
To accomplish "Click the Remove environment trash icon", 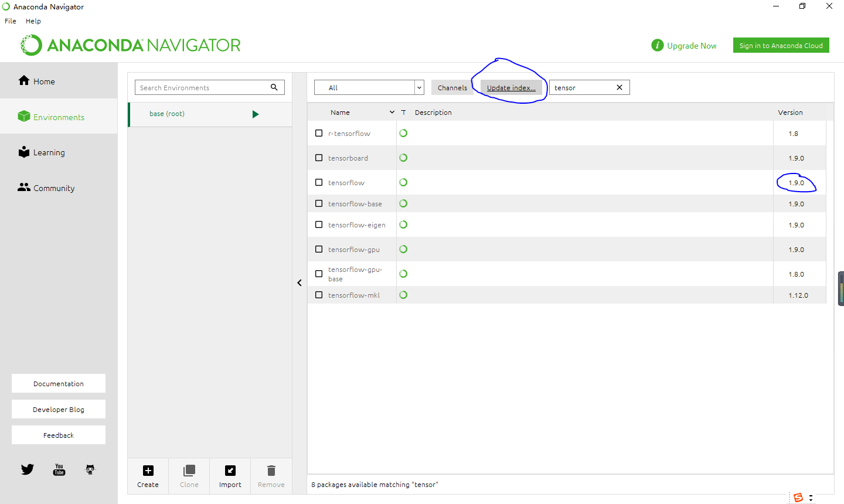I will click(271, 471).
